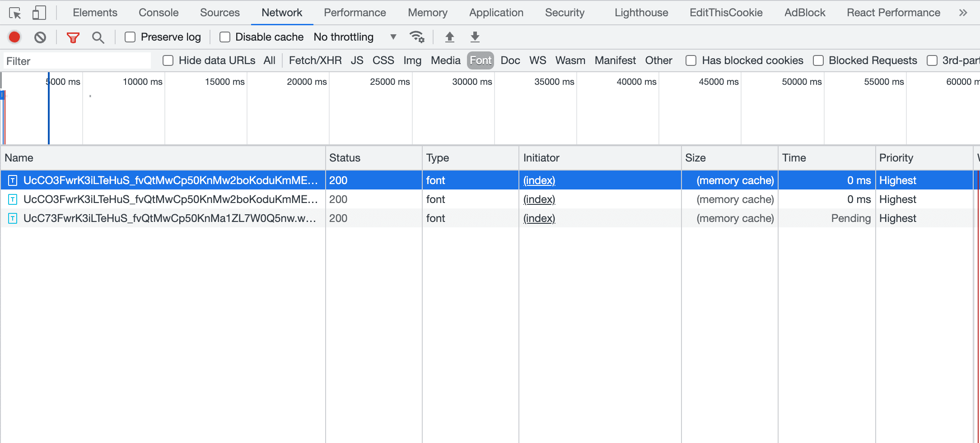
Task: Enable Disable cache option
Action: point(225,37)
